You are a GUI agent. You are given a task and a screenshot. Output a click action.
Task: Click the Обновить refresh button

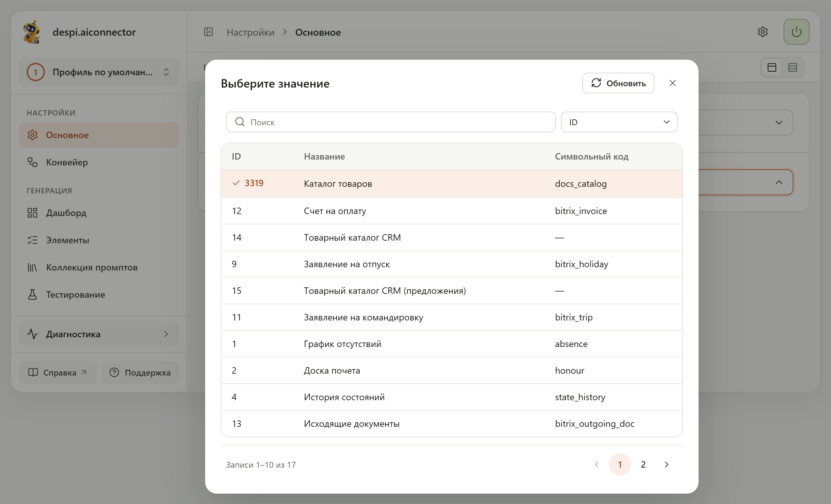[x=618, y=83]
